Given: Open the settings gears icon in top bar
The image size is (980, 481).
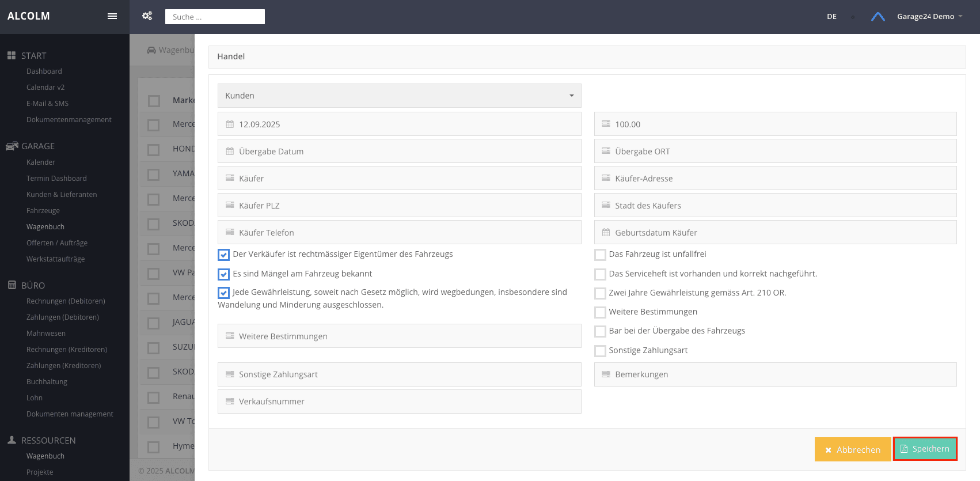Looking at the screenshot, I should [x=147, y=16].
